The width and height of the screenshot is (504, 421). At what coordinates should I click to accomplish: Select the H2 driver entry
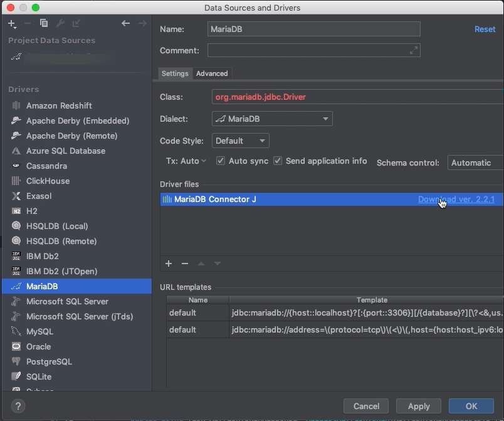[x=76, y=211]
